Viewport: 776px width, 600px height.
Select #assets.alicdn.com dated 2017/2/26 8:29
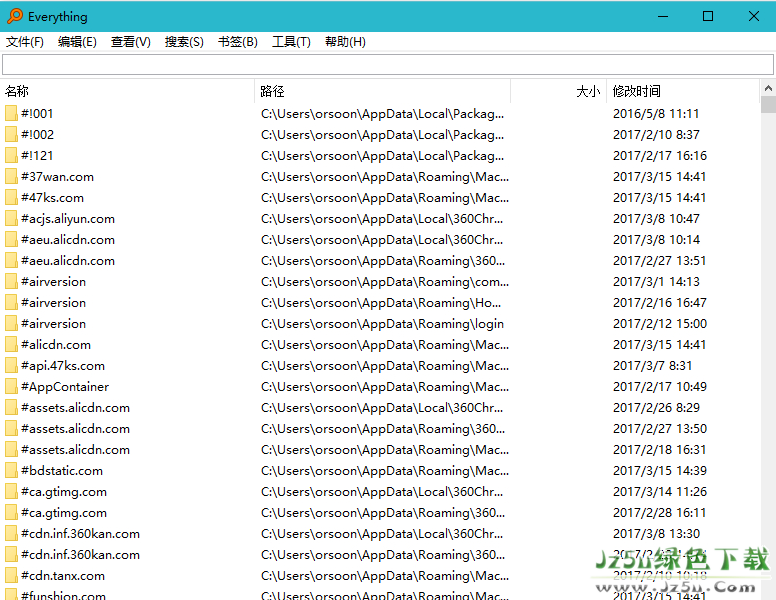click(x=75, y=407)
